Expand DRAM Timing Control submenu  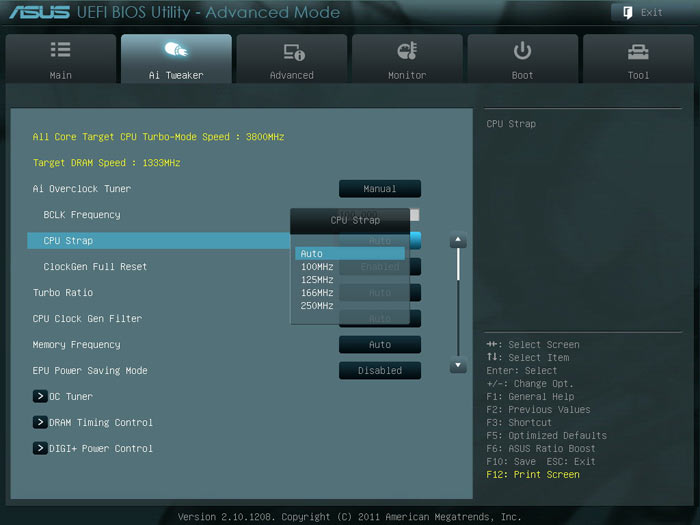click(40, 423)
